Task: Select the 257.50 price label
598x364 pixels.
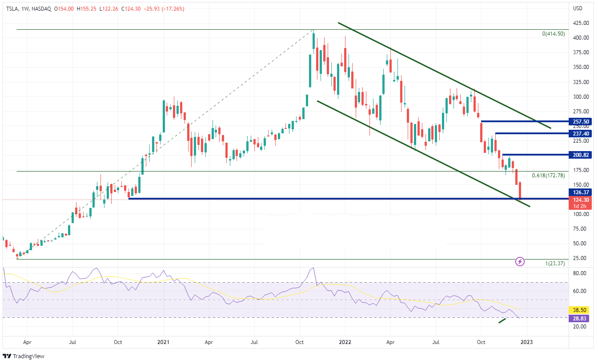Action: click(x=581, y=121)
